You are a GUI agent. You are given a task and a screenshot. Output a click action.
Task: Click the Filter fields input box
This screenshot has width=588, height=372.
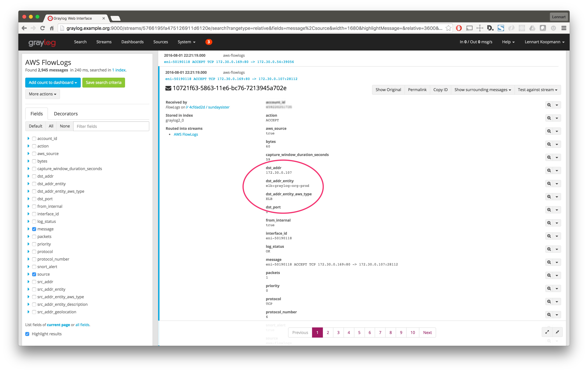(111, 126)
